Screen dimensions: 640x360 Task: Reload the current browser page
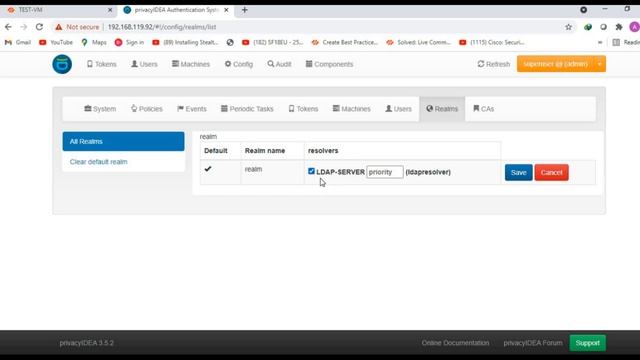[39, 27]
